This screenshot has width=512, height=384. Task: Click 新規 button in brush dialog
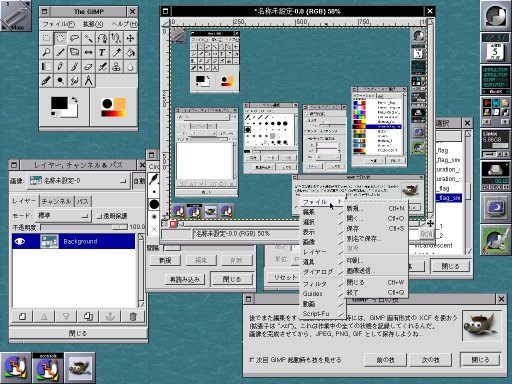165,260
